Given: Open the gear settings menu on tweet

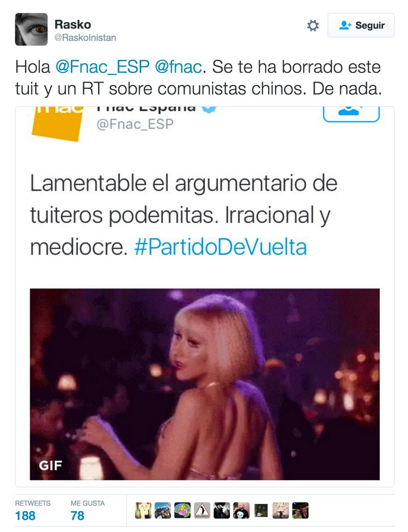Looking at the screenshot, I should (313, 26).
